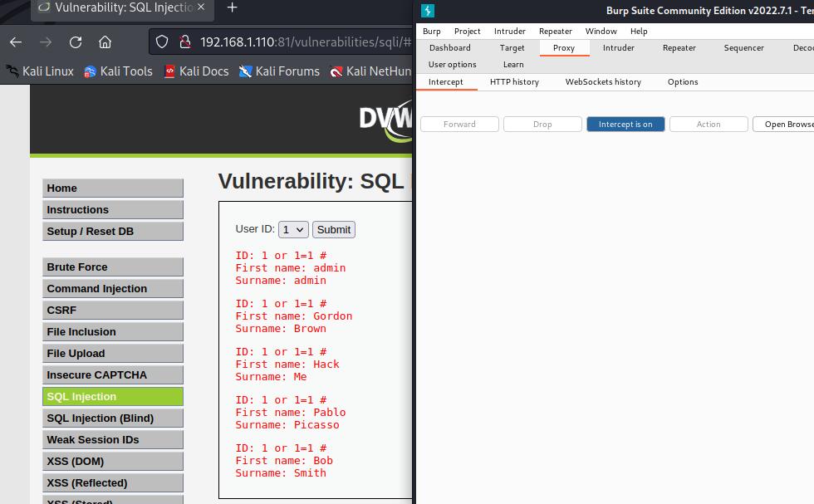814x504 pixels.
Task: Click the Vulnerability: SQL heading
Action: (315, 181)
